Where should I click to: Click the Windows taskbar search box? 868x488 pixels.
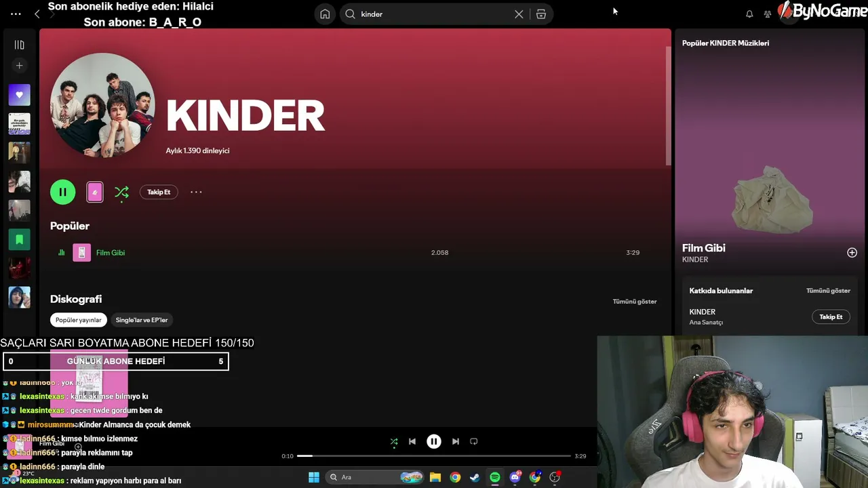pyautogui.click(x=376, y=477)
